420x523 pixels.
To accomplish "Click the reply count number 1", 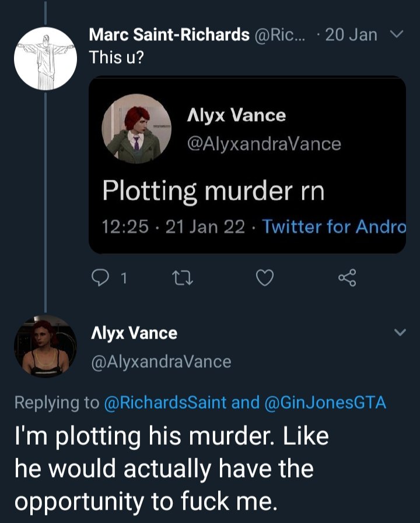I will pos(123,279).
